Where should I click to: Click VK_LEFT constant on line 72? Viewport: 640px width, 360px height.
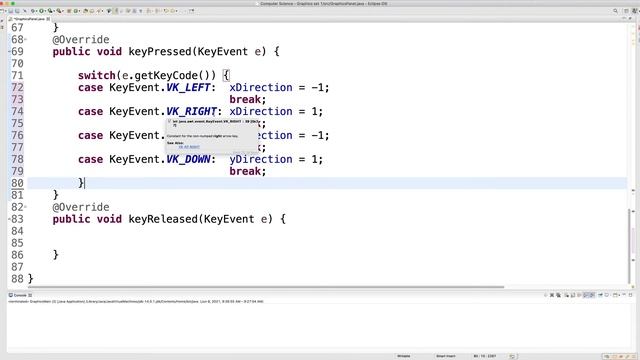point(188,87)
